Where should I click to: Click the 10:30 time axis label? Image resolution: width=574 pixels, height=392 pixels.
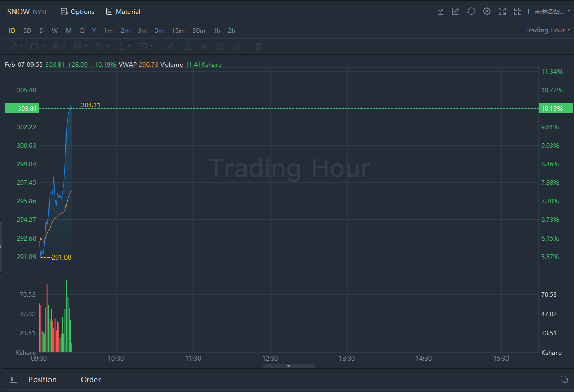(116, 359)
